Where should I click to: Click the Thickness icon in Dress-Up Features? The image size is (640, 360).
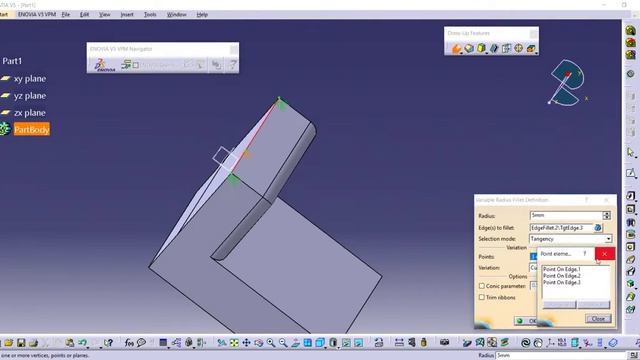(x=506, y=48)
